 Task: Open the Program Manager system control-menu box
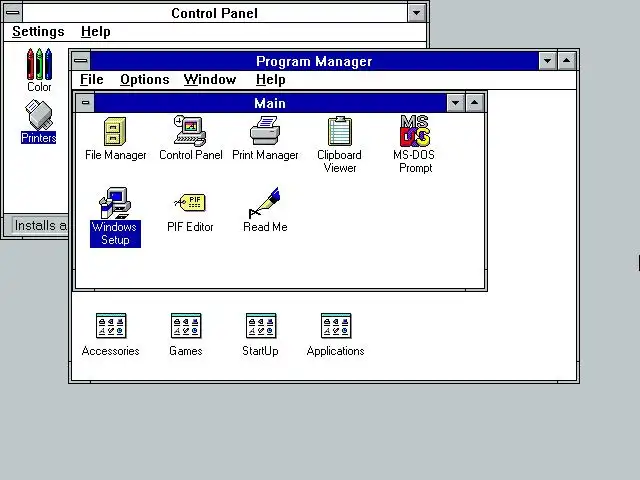click(81, 61)
